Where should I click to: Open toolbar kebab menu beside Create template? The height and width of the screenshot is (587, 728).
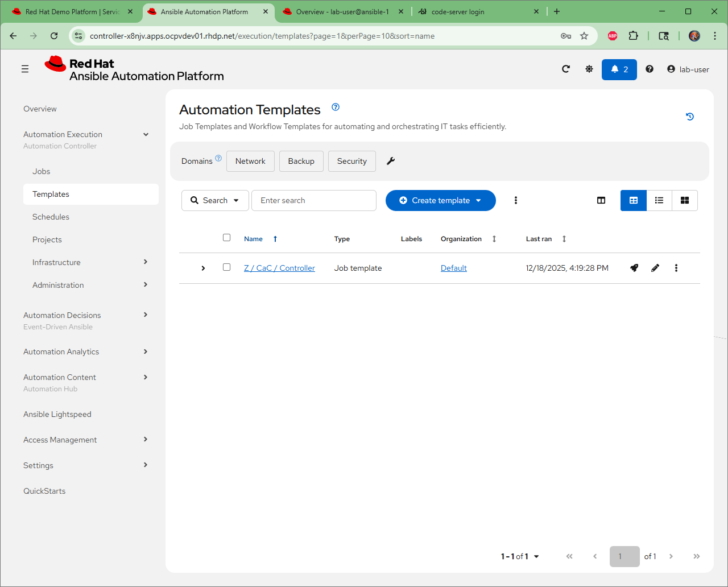516,200
